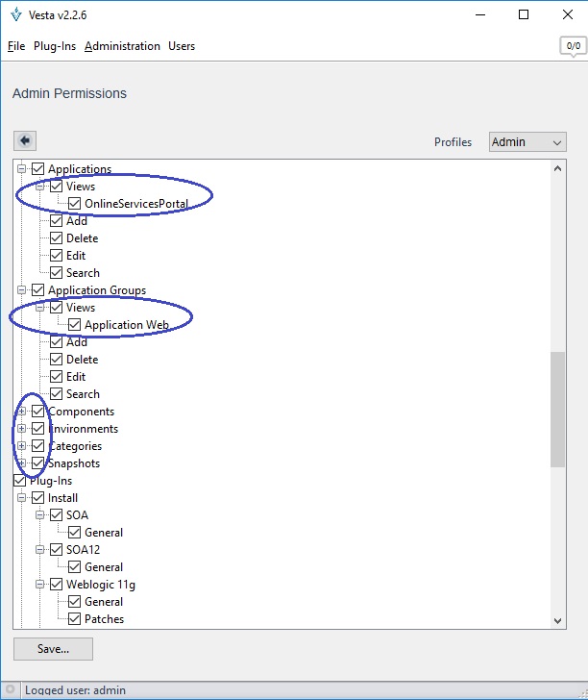
Task: Click the vertical scrollbar thumb
Action: point(558,409)
